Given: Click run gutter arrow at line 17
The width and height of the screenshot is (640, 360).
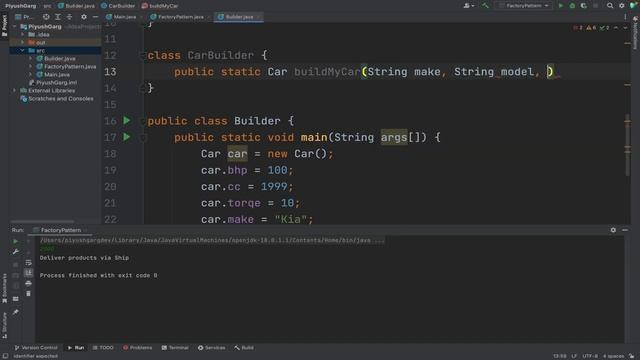Looking at the screenshot, I should 127,137.
